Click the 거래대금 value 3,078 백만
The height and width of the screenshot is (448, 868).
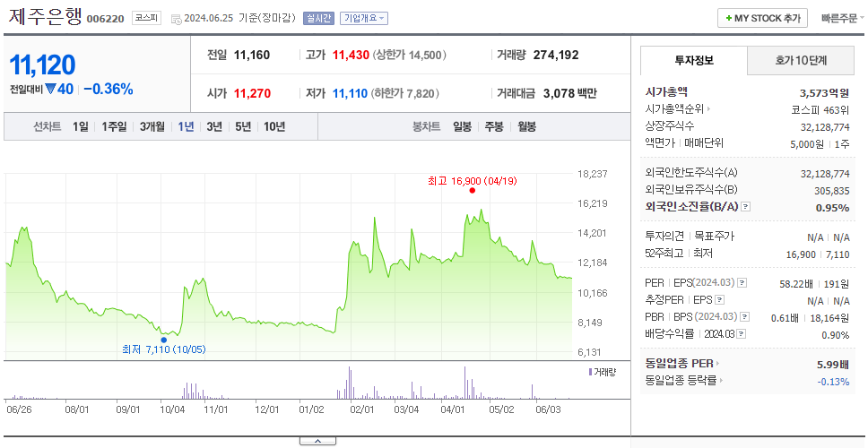pyautogui.click(x=570, y=93)
